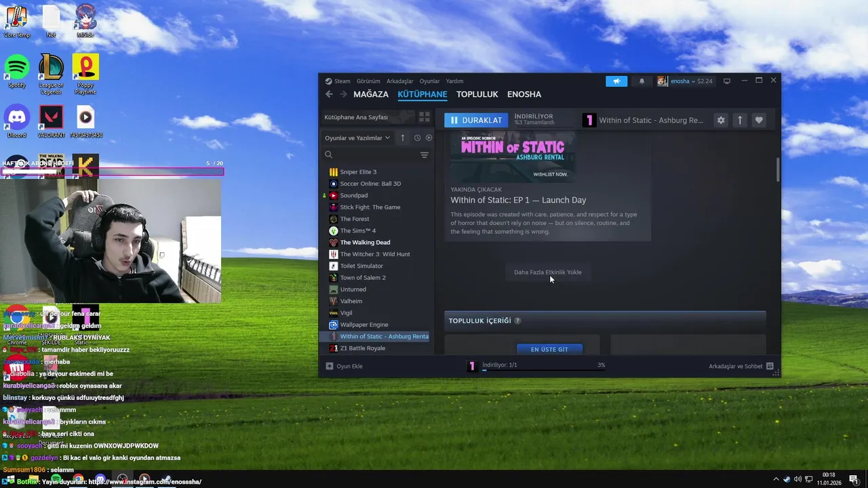Open Spotify desktop shortcut
The height and width of the screenshot is (488, 868).
pyautogui.click(x=17, y=71)
